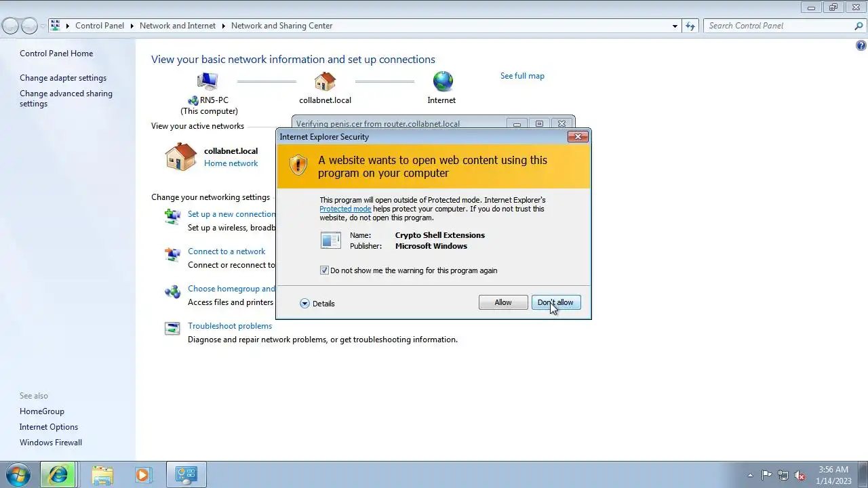868x488 pixels.
Task: Click the refresh button beside address bar
Action: click(x=690, y=26)
